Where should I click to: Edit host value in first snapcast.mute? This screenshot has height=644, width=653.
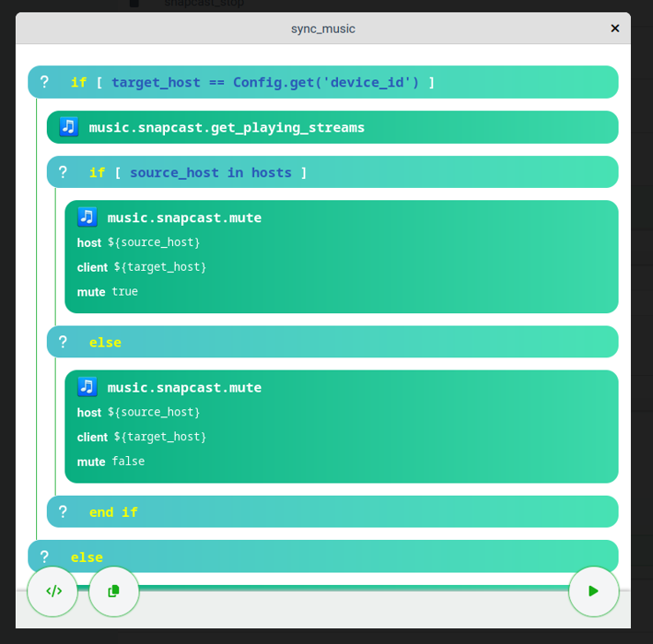click(154, 242)
